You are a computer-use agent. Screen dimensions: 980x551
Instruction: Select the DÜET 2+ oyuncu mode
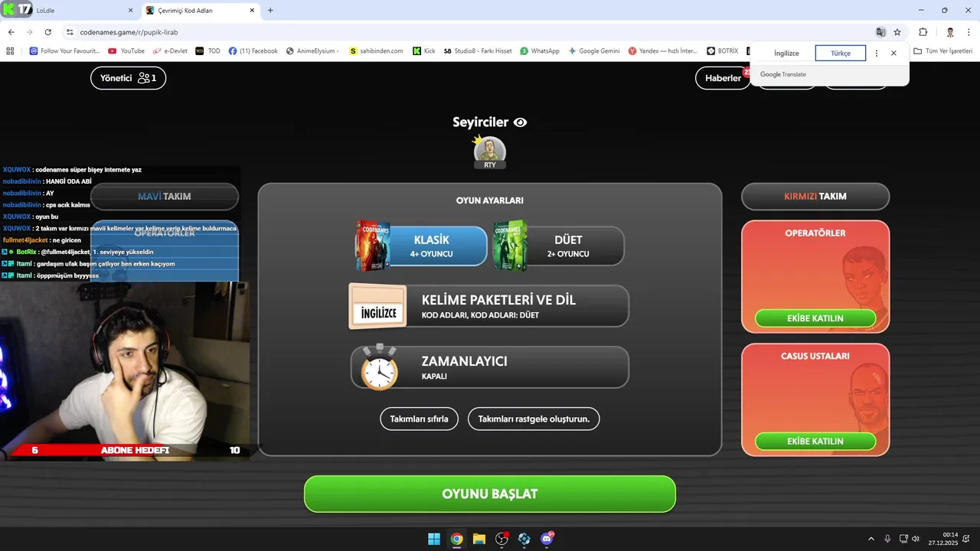pos(559,246)
